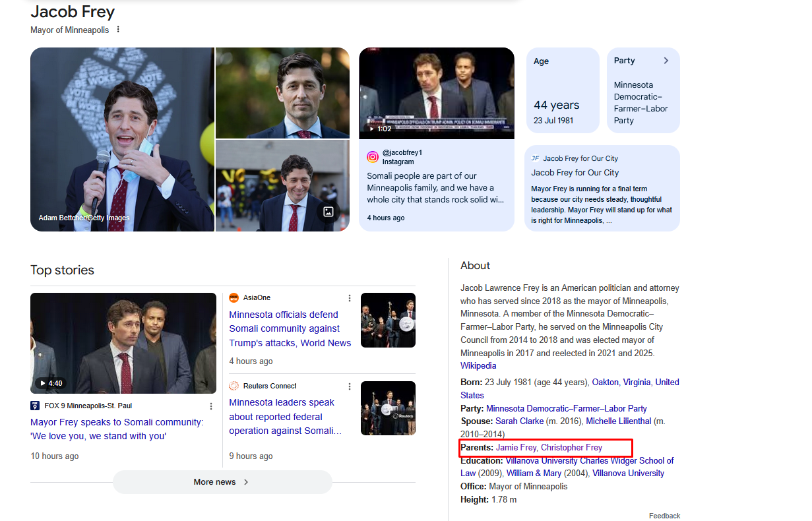
Task: Open the Wikipedia link in About
Action: tap(478, 366)
